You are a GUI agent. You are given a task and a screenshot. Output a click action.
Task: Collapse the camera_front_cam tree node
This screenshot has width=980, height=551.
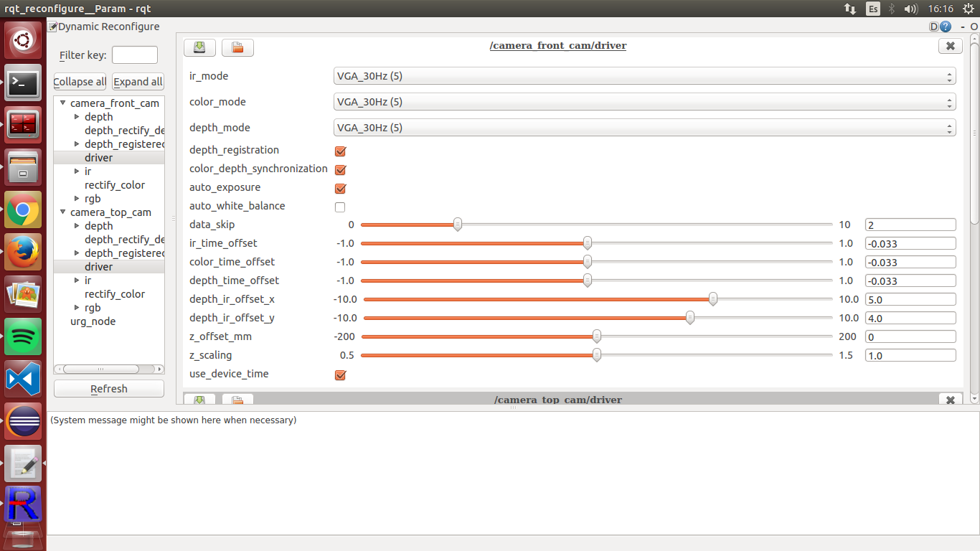click(x=62, y=103)
